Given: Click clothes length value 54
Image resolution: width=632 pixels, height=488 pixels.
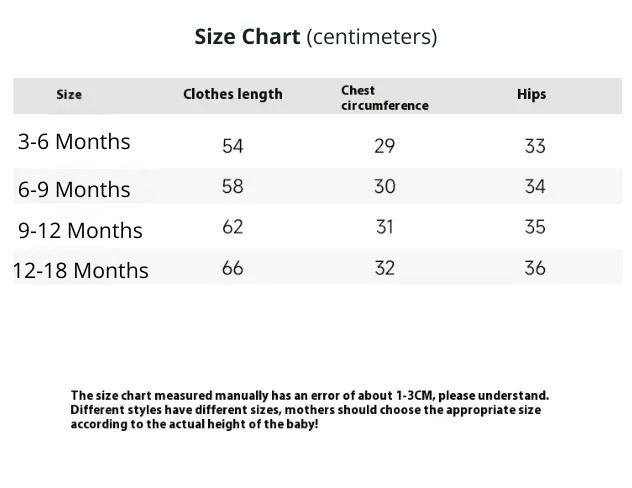Looking at the screenshot, I should point(232,146).
